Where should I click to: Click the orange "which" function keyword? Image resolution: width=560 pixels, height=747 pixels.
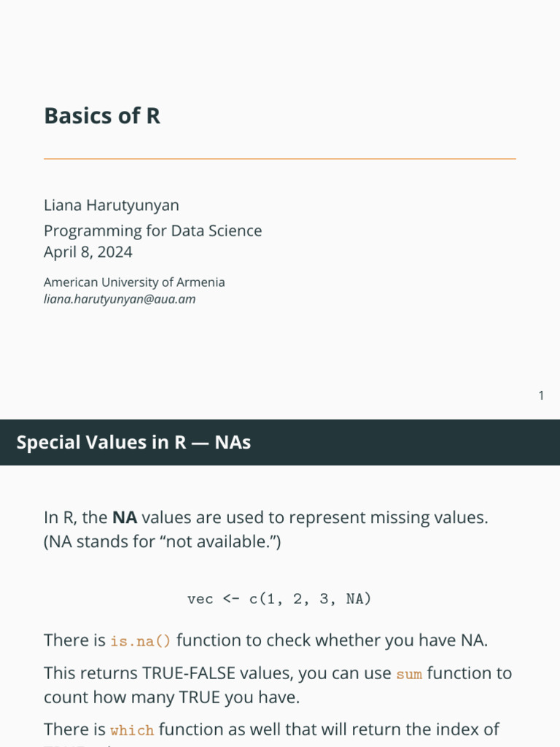(132, 731)
